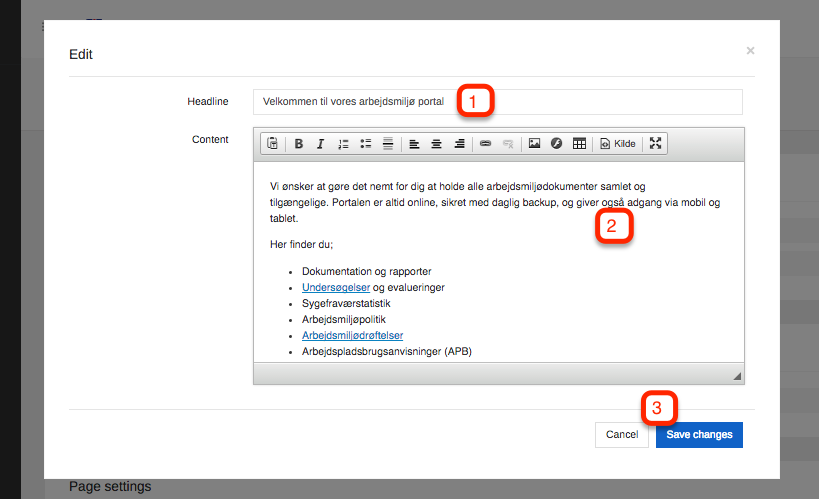This screenshot has width=819, height=499.
Task: Open the Undersøgelser link
Action: (336, 287)
